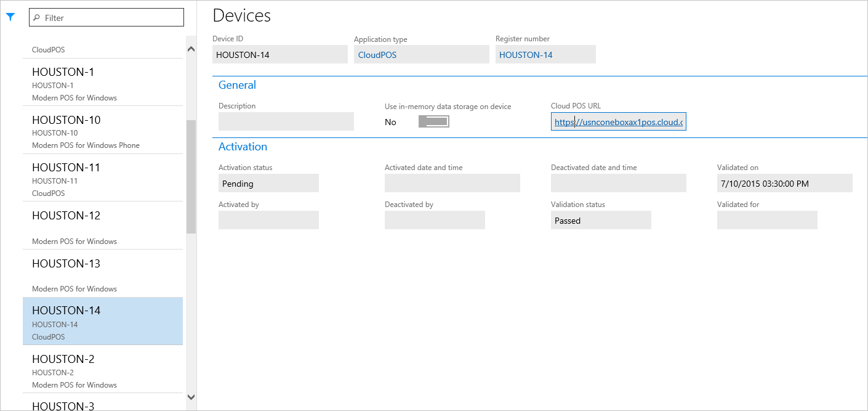Toggle the in-memory data storage switch
The image size is (868, 411).
pos(433,121)
